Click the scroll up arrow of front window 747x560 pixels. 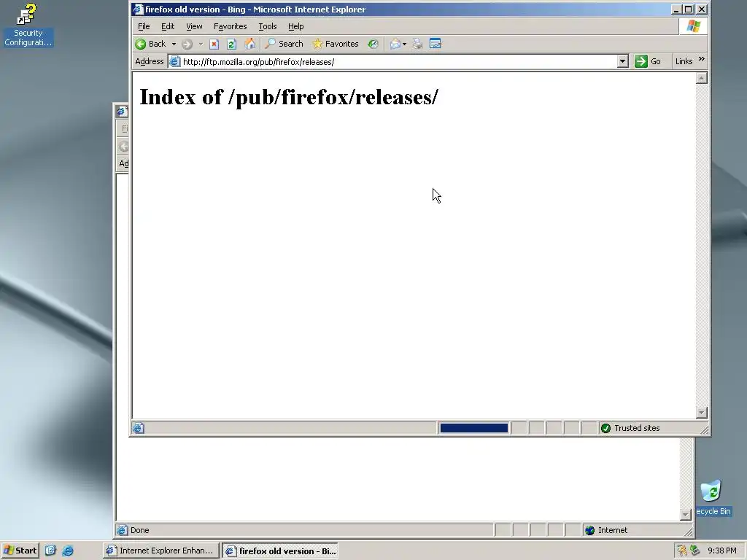click(x=701, y=78)
